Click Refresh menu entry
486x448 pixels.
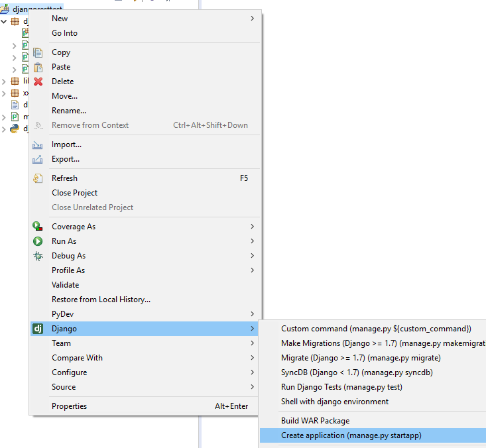(145, 178)
